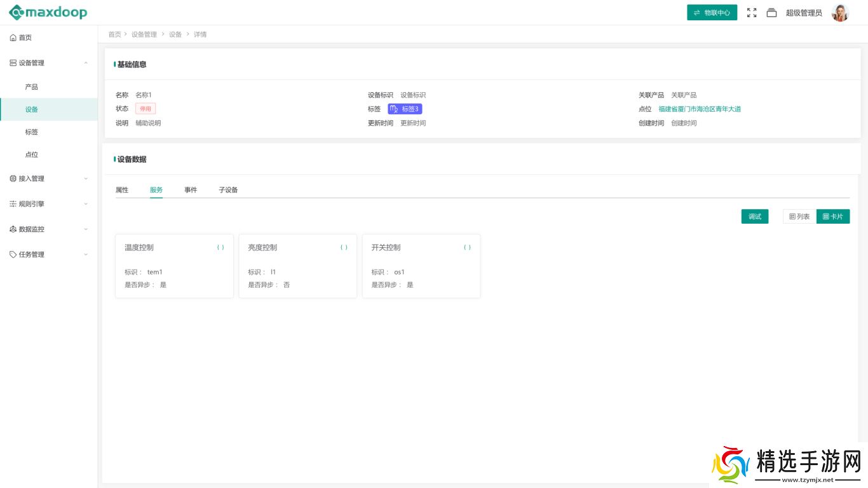Switch to 卡片 card view
868x488 pixels.
pyautogui.click(x=832, y=217)
